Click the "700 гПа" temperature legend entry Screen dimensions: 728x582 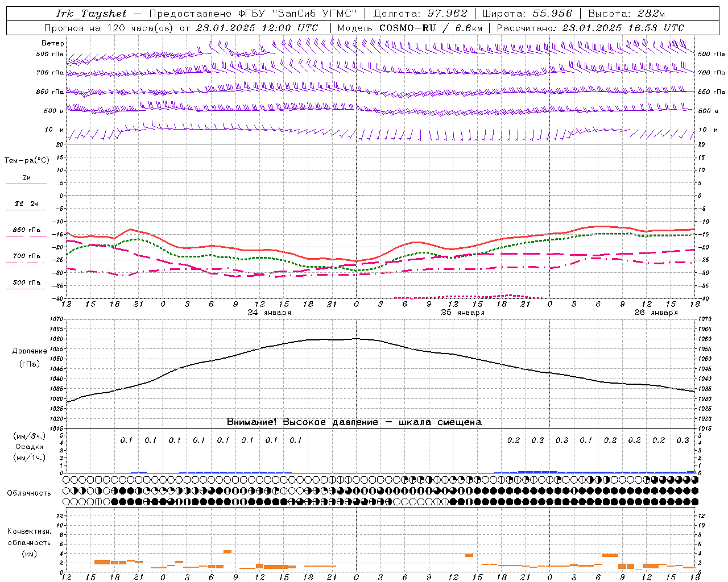[27, 256]
